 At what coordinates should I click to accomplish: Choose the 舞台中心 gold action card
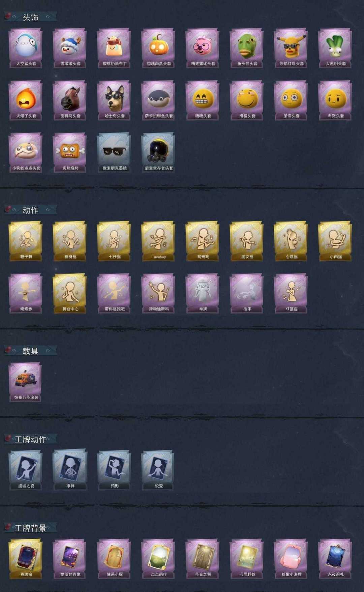point(70,293)
